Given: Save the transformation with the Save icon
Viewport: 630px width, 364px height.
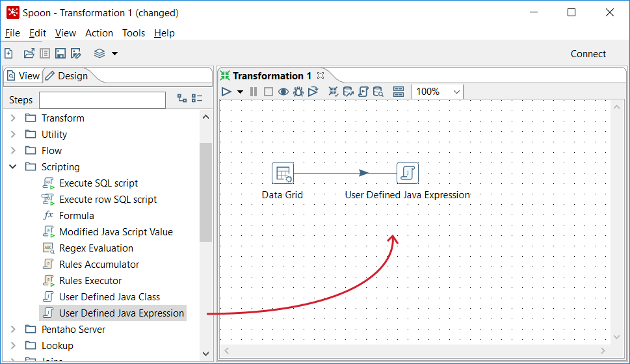Looking at the screenshot, I should (x=60, y=53).
